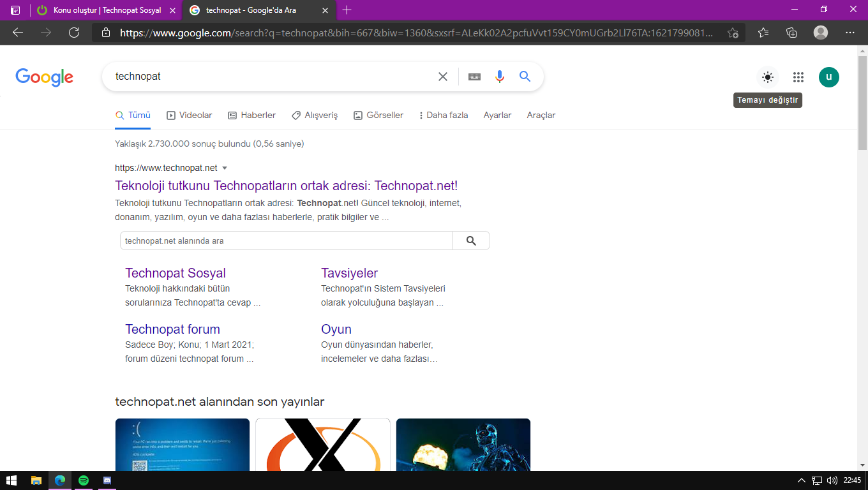Open the Google apps grid
This screenshot has height=490, width=868.
(x=798, y=77)
